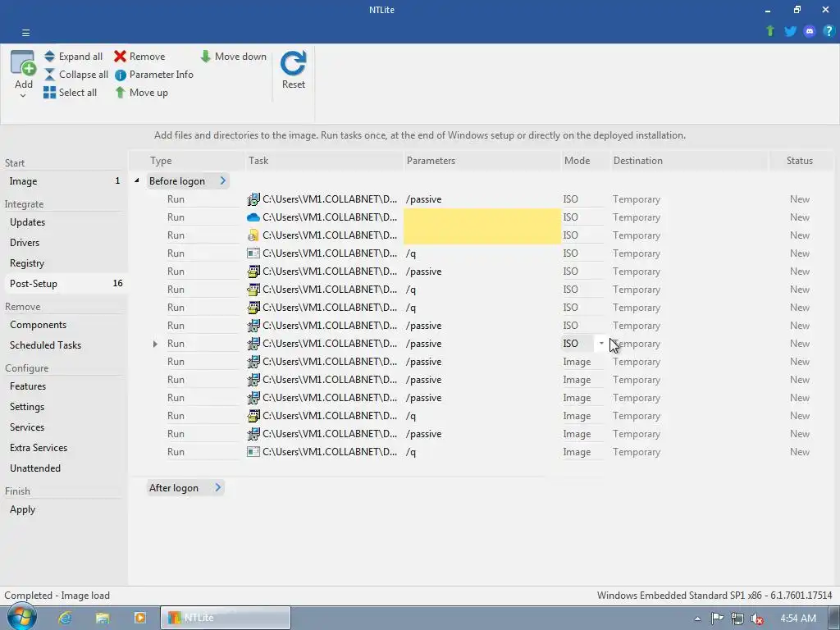This screenshot has height=630, width=840.
Task: Show hidden tray icons arrow
Action: (x=697, y=619)
